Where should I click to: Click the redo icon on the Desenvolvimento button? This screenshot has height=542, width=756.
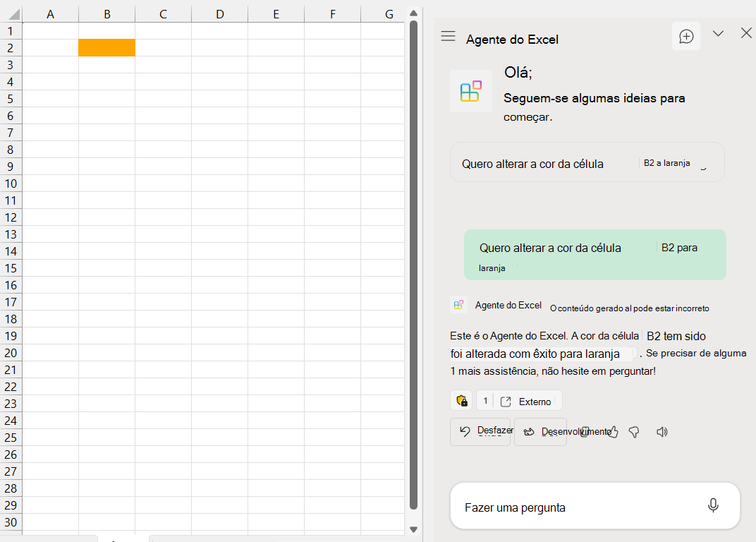coord(528,431)
